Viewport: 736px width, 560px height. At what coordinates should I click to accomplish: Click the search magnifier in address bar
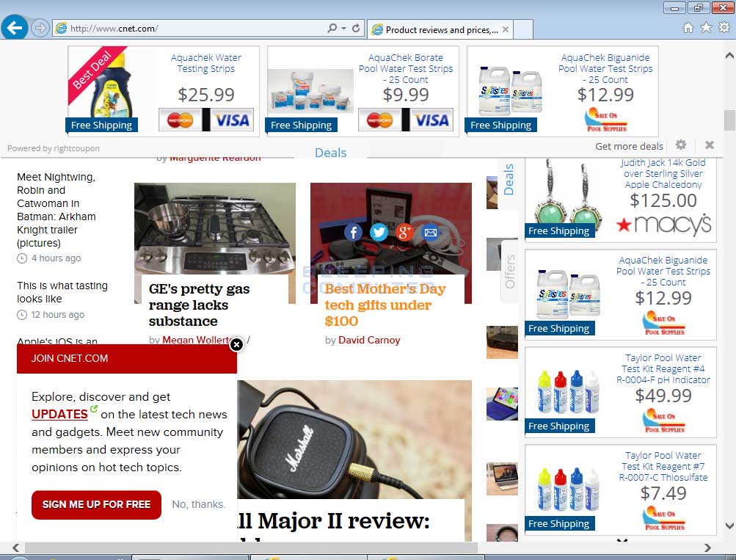click(332, 28)
